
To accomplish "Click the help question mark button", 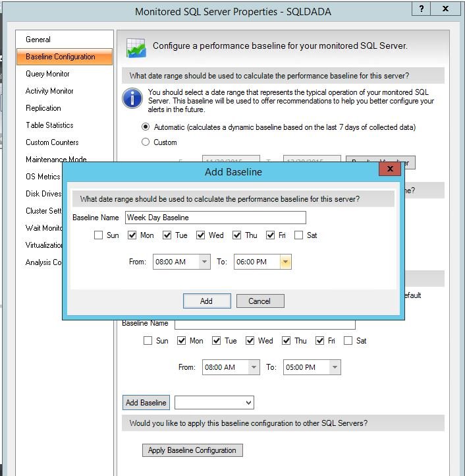I will coord(421,9).
